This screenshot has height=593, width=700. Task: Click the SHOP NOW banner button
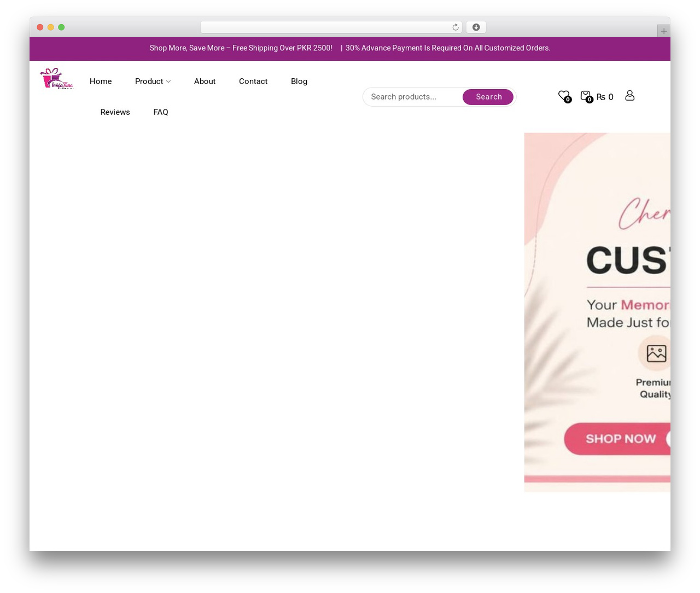coord(617,439)
